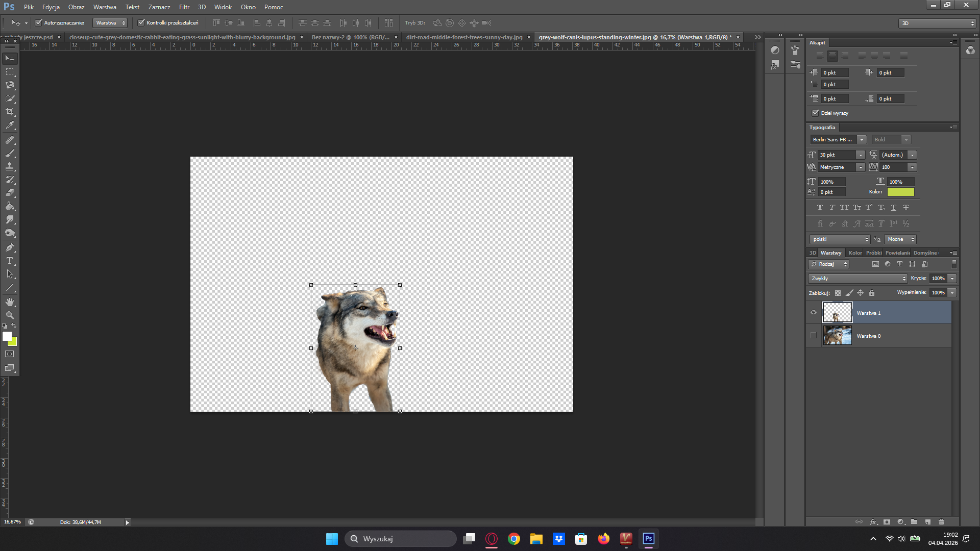Select the Lasso tool
Screen dimensions: 980x551
10,85
